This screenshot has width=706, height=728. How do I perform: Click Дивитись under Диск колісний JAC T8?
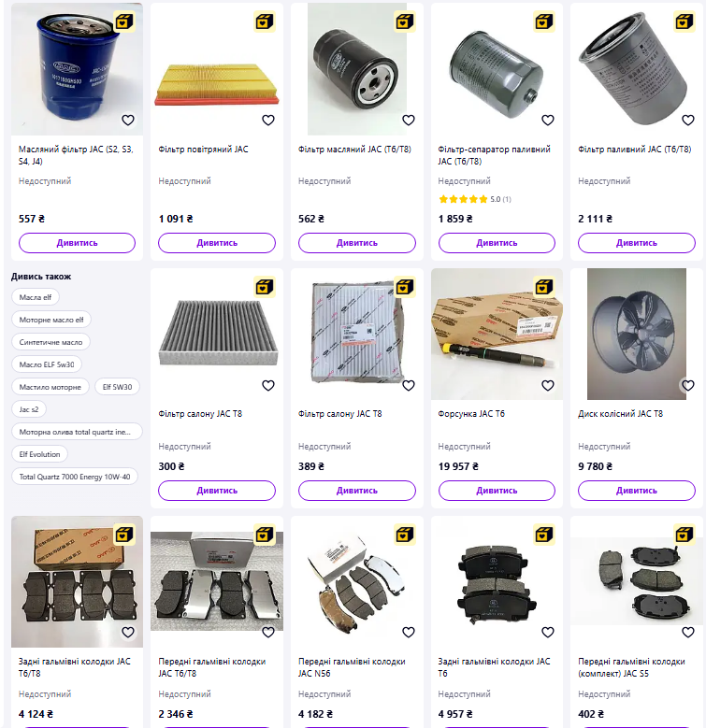(x=636, y=491)
